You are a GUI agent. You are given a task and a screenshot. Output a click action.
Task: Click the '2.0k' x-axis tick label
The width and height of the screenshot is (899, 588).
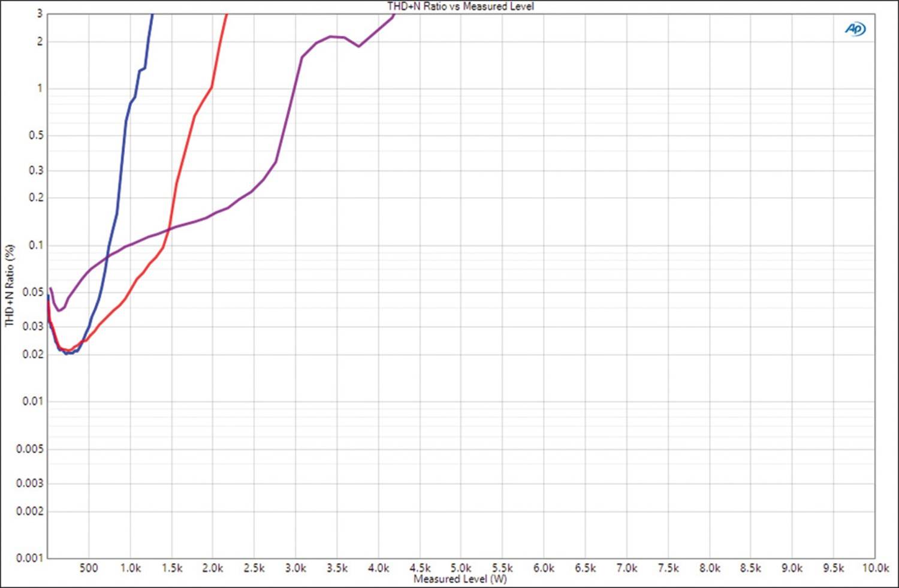(x=213, y=568)
